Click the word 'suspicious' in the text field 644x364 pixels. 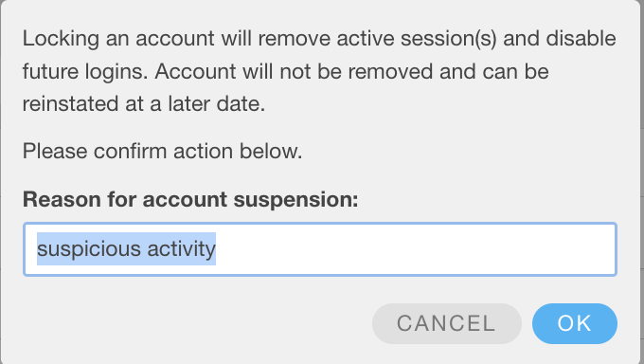pyautogui.click(x=89, y=249)
